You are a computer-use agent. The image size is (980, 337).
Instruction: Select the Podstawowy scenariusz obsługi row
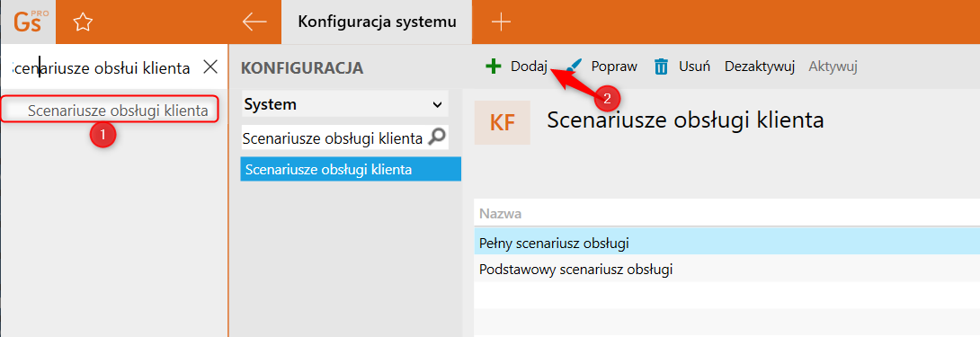[x=726, y=270]
